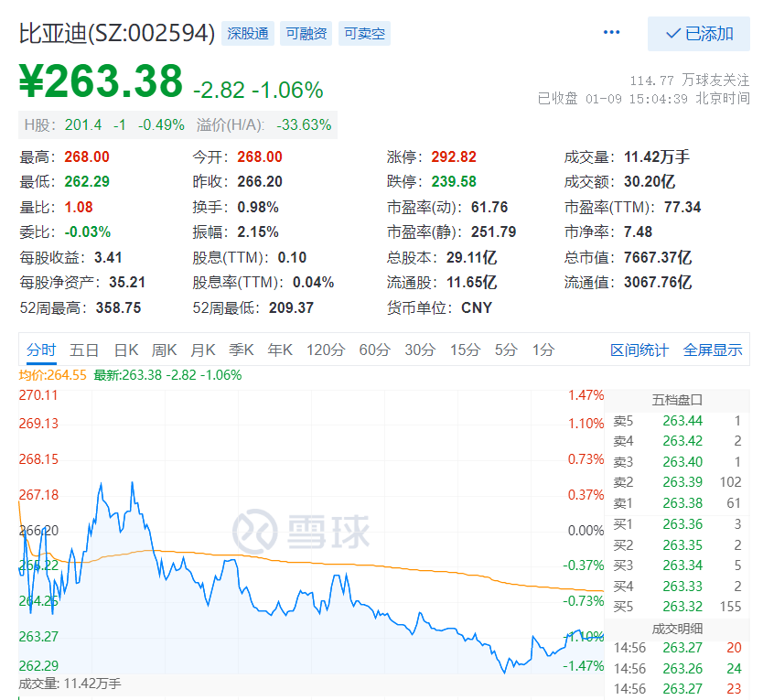Click the H股 price 201.4
Image resolution: width=763 pixels, height=700 pixels.
click(83, 125)
